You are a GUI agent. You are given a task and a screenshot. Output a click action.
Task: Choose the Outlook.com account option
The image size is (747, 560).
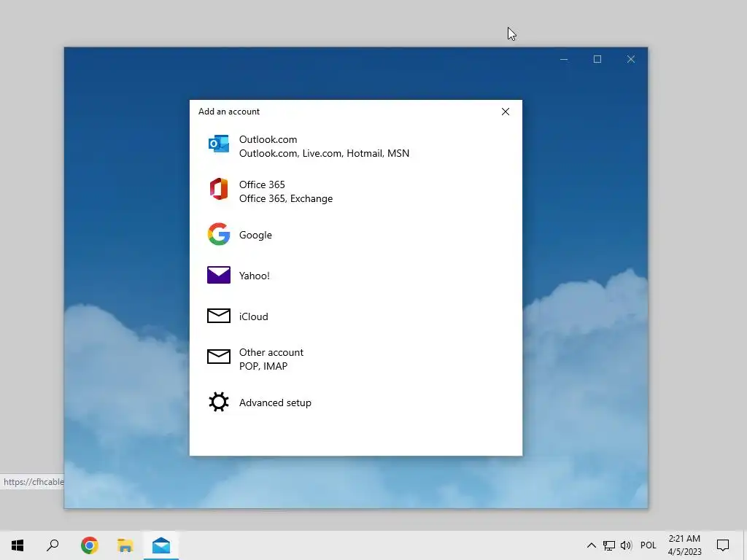(356, 146)
